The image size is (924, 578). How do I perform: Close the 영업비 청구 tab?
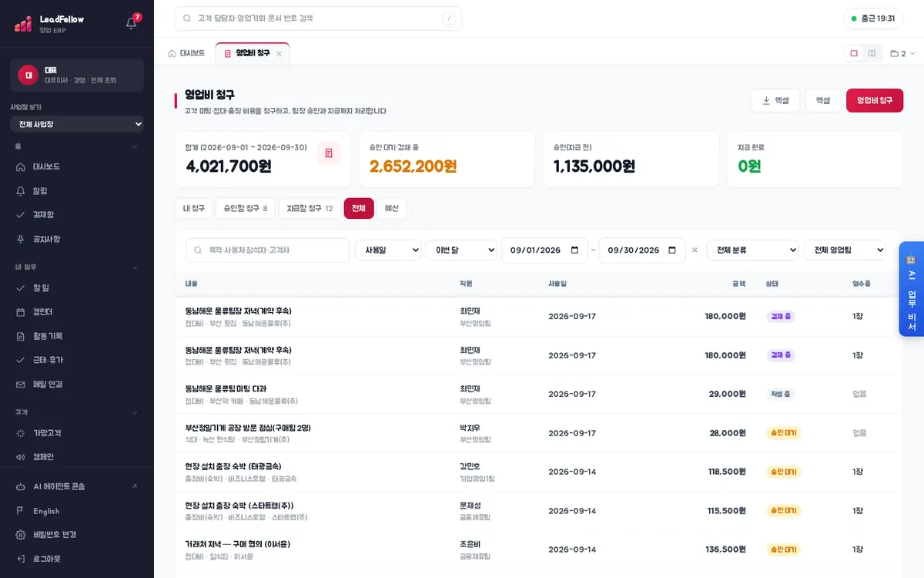279,54
